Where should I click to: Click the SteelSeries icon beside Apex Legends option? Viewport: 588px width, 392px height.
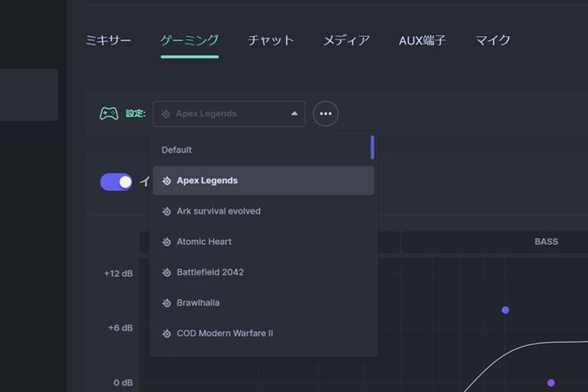tap(166, 181)
